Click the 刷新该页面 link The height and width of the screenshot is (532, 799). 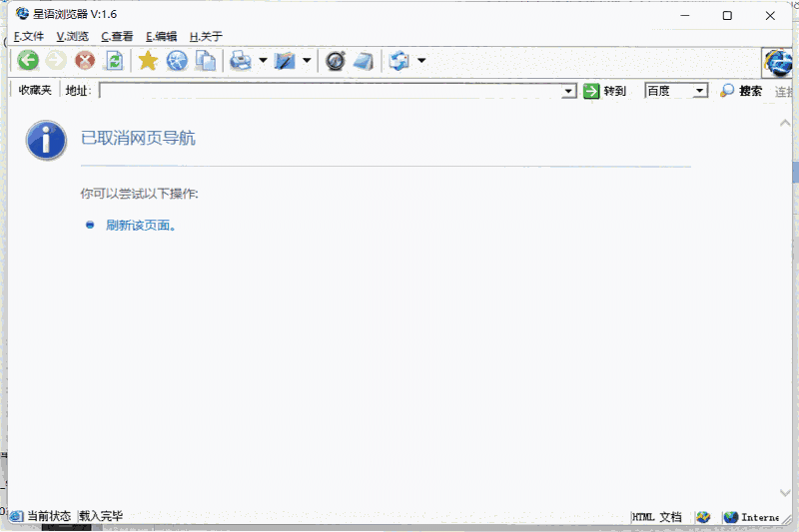(x=141, y=226)
